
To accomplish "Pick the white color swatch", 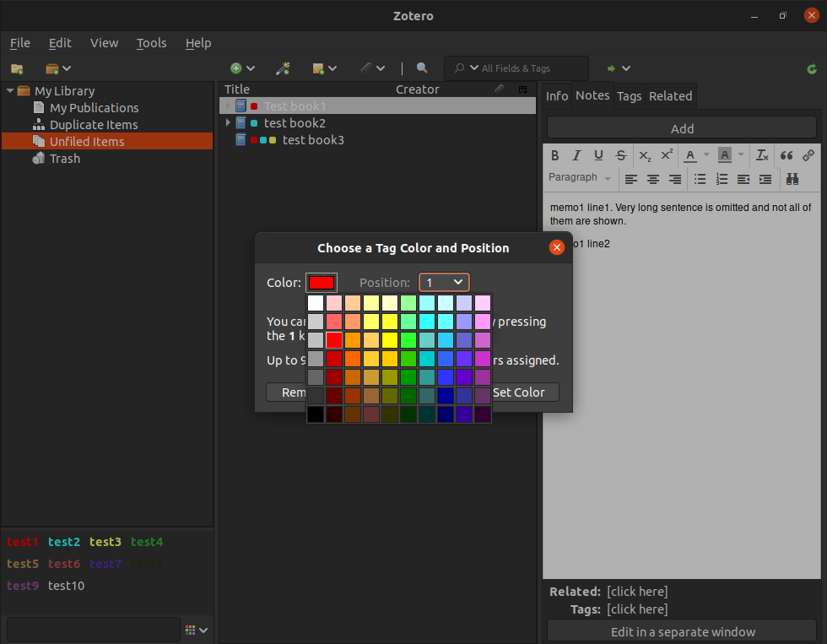I will click(316, 303).
